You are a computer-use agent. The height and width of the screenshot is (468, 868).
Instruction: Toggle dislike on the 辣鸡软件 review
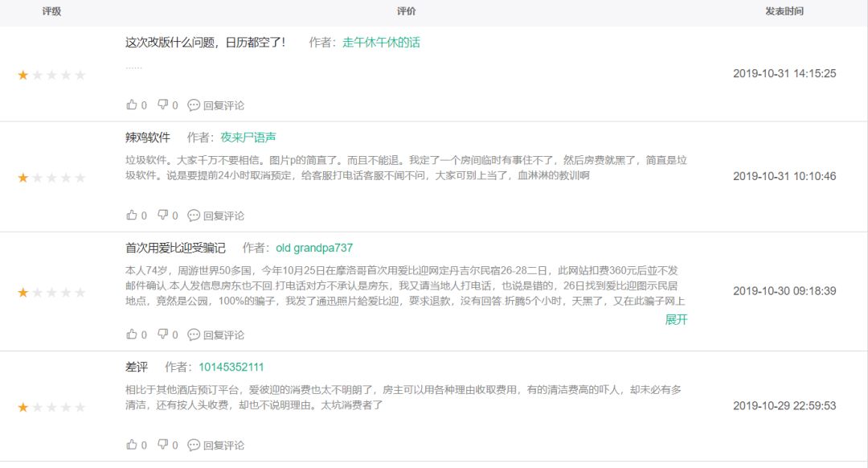coord(163,216)
